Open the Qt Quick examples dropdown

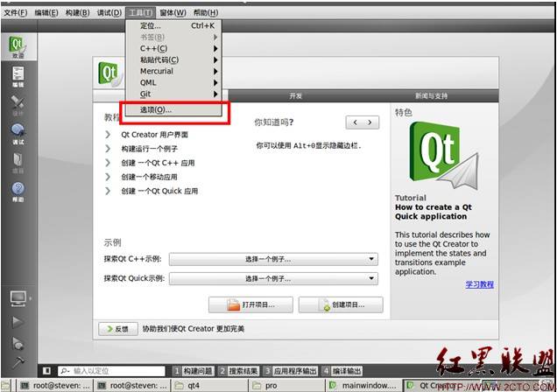point(273,279)
